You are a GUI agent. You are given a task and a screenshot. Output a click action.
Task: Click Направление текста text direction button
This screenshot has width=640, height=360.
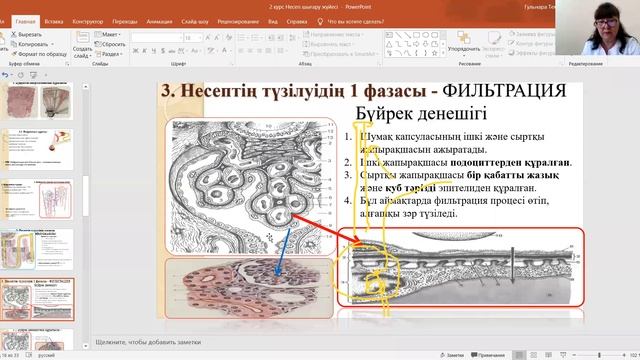pos(333,35)
